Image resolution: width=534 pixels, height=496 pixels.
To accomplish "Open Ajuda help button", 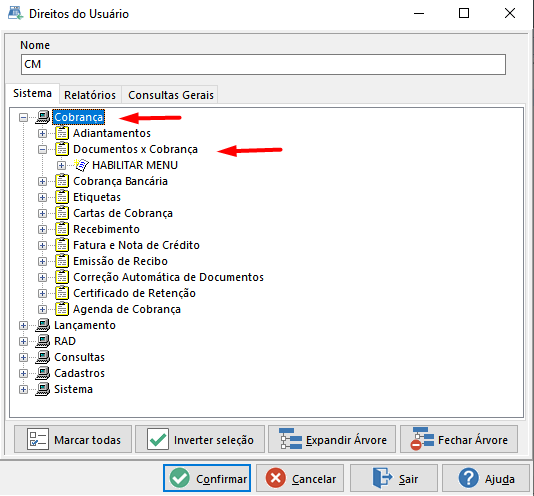I will click(486, 478).
